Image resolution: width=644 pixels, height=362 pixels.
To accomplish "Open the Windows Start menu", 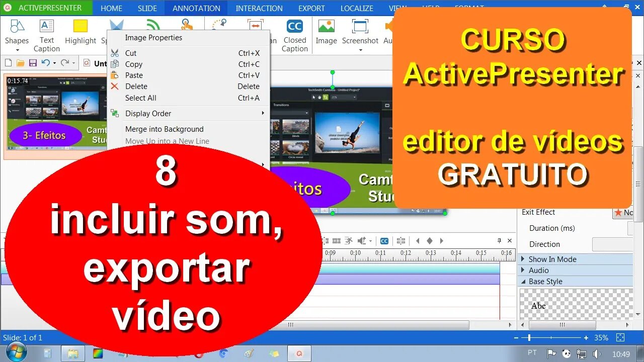I will pyautogui.click(x=17, y=352).
